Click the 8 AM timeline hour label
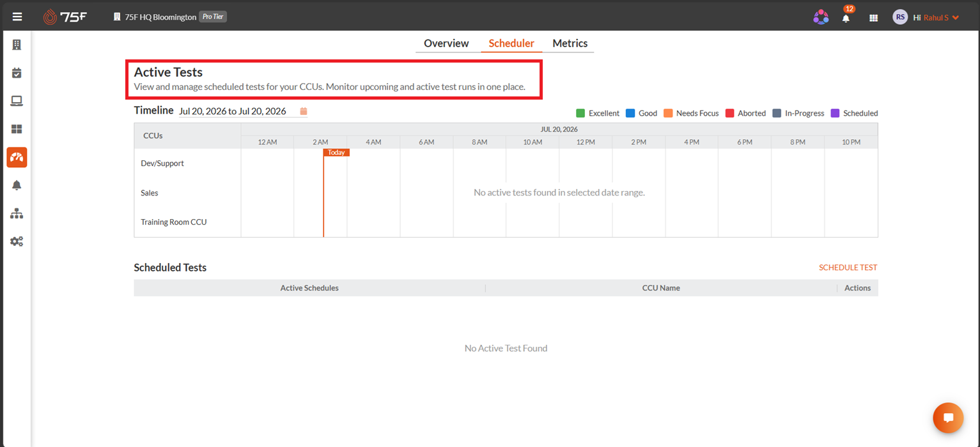Viewport: 980px width, 447px height. [x=479, y=142]
